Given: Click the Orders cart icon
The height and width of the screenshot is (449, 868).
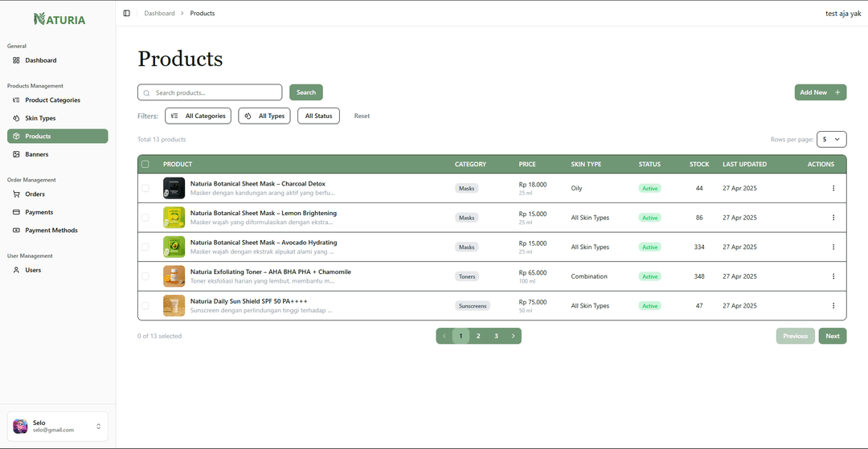Looking at the screenshot, I should coord(16,194).
